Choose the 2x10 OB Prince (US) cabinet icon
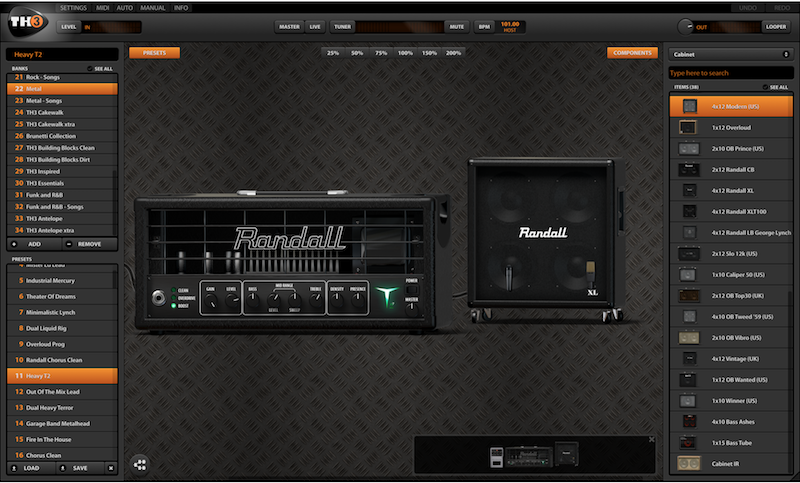Viewport: 800px width, 483px height. click(x=688, y=148)
